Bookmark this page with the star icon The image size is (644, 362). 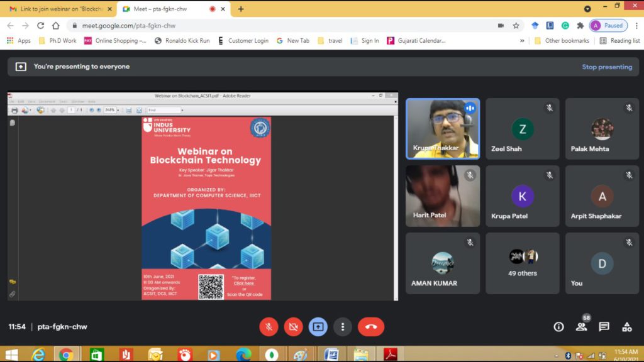tap(516, 26)
